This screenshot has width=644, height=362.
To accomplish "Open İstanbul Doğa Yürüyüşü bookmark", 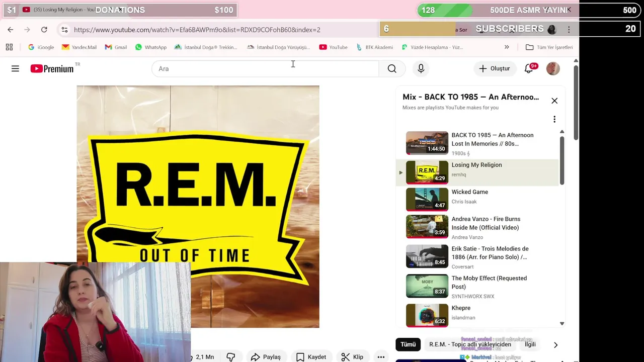I will pos(278,47).
